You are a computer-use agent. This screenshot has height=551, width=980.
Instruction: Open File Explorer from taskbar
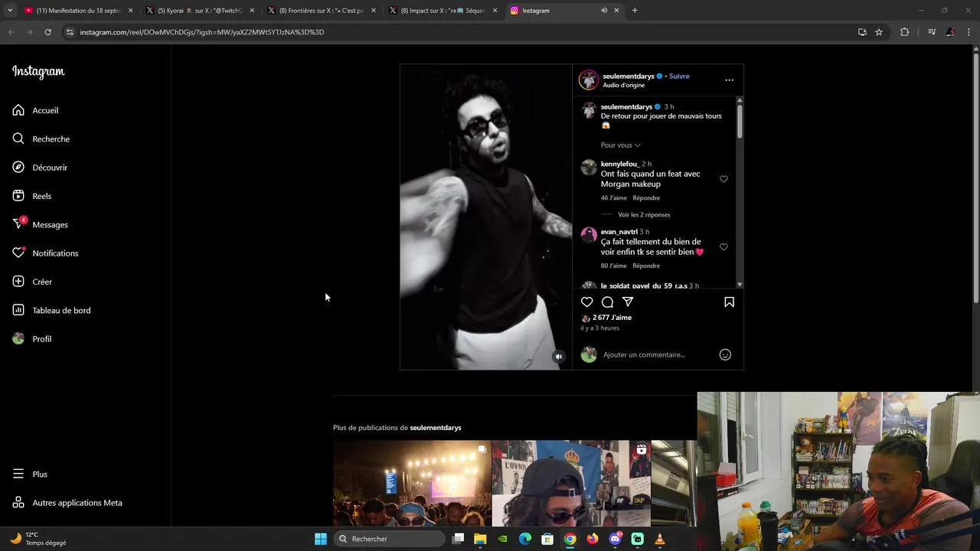point(480,539)
